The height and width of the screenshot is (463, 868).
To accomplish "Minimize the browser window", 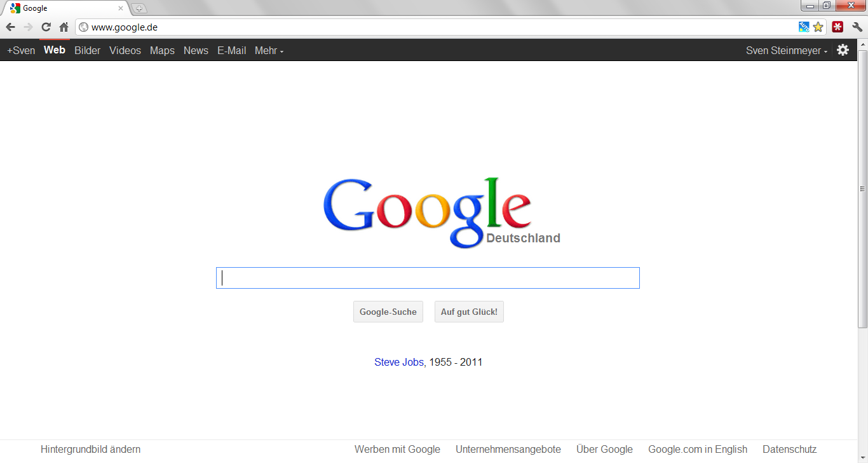I will click(x=810, y=6).
